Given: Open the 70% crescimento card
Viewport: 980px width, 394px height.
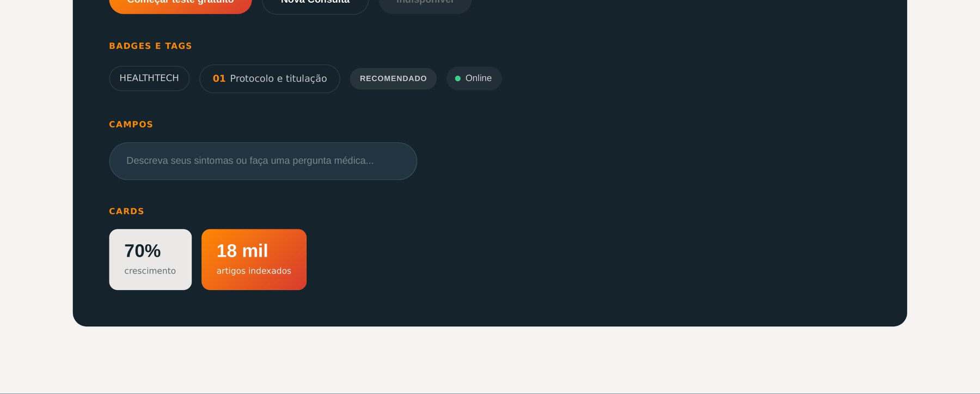Looking at the screenshot, I should tap(150, 259).
